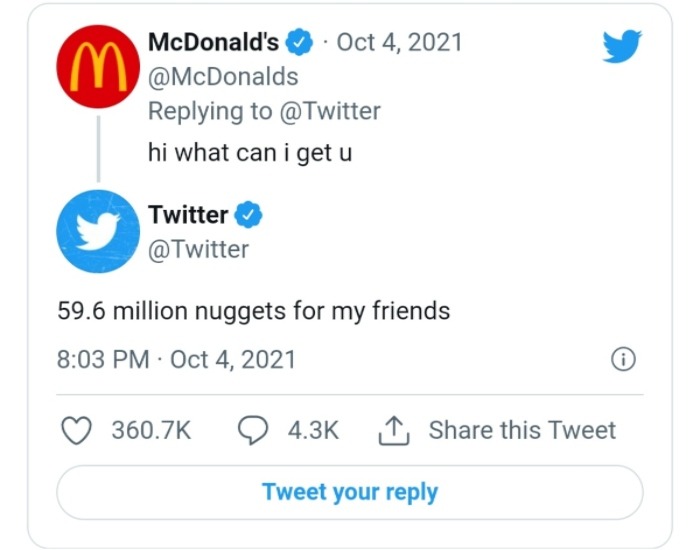Click Oct 4, 2021 date beside McDonald's
Viewport: 700px width, 550px height.
point(399,42)
